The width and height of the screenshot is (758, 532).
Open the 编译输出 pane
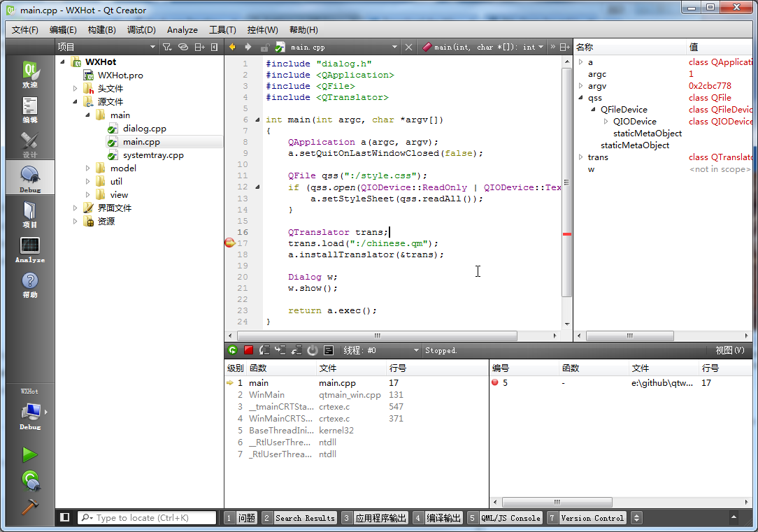coord(438,518)
